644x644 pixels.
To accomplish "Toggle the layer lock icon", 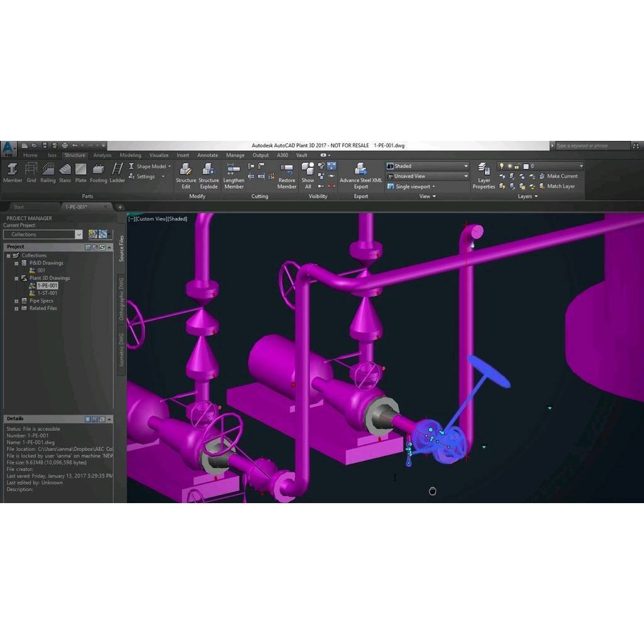I will point(518,166).
